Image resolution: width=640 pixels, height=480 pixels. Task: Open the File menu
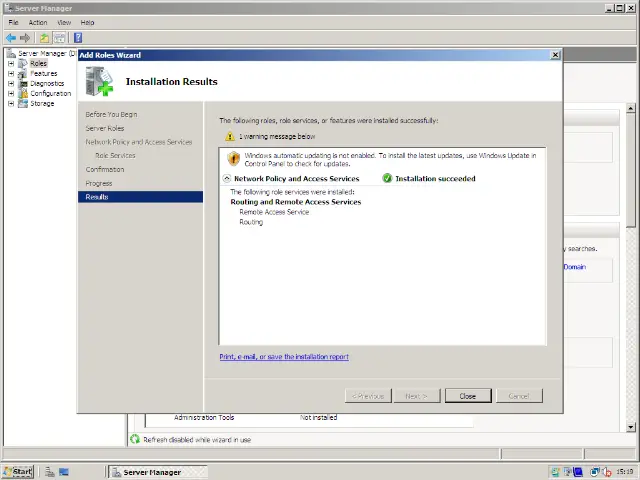coord(13,22)
